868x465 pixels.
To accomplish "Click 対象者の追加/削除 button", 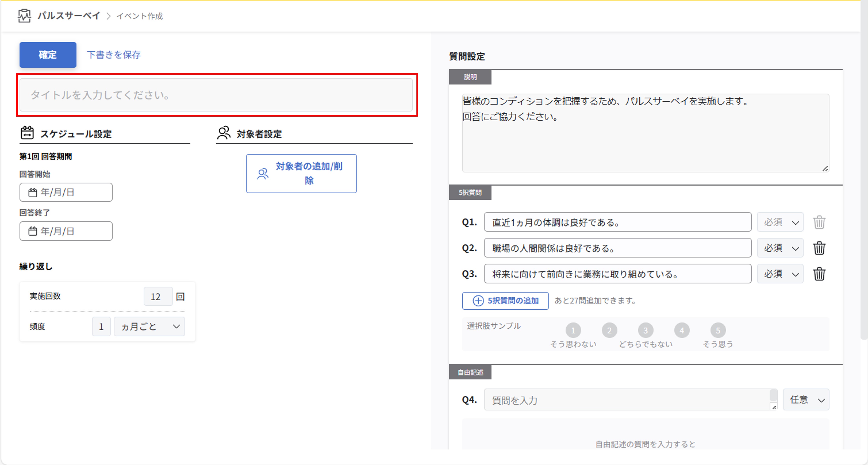I will tap(301, 174).
